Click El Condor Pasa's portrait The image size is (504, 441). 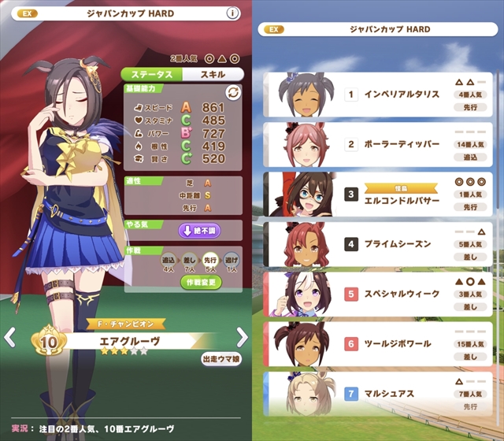click(x=303, y=194)
